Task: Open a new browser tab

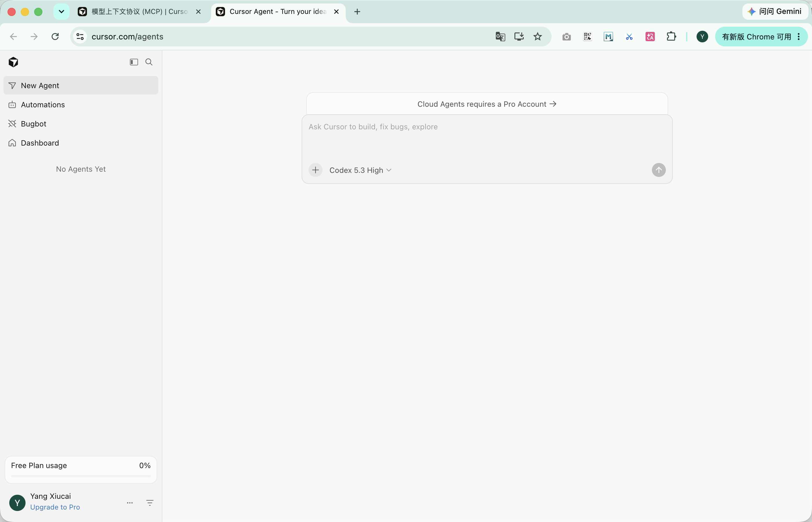Action: [x=357, y=12]
